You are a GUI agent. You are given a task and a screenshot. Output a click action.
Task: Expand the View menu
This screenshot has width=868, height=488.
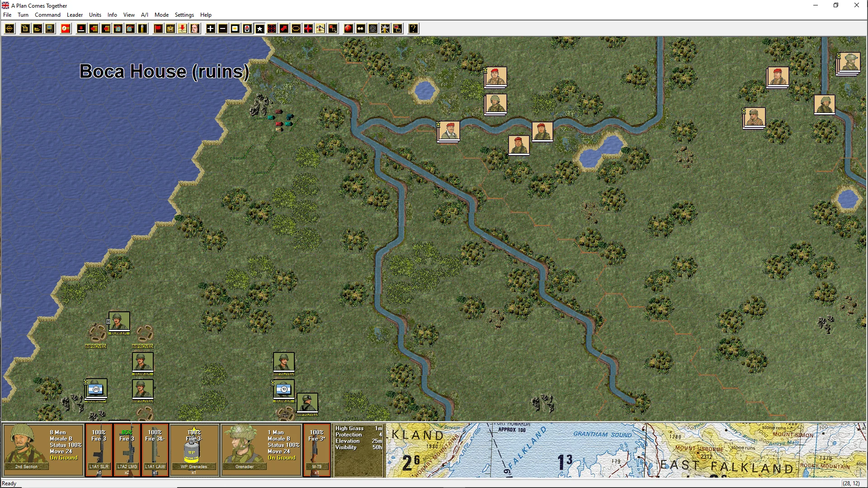click(129, 15)
